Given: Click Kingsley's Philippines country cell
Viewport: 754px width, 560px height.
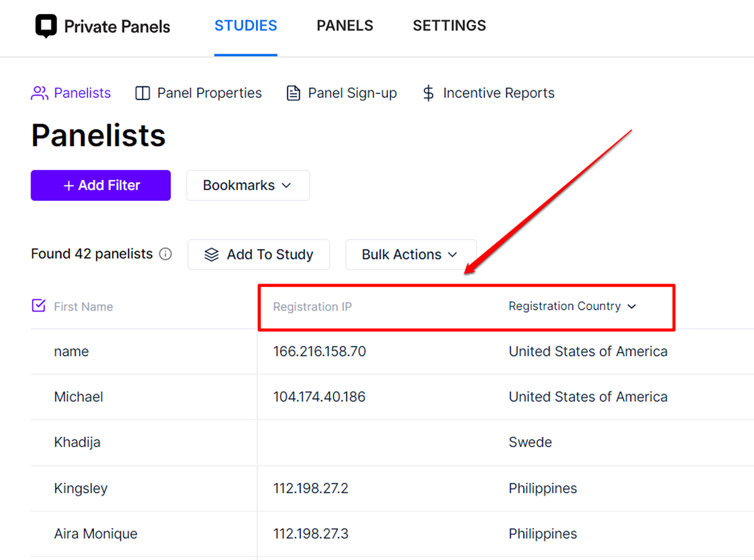Looking at the screenshot, I should pyautogui.click(x=542, y=488).
